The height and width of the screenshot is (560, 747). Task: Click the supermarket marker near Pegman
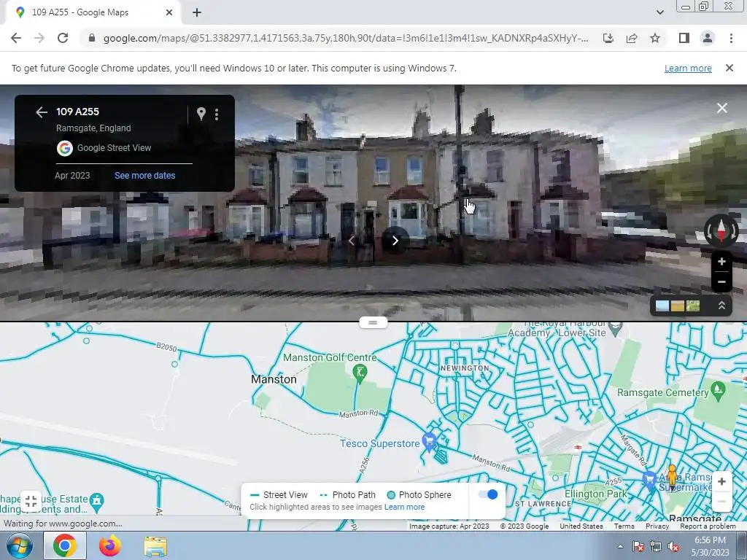[649, 480]
